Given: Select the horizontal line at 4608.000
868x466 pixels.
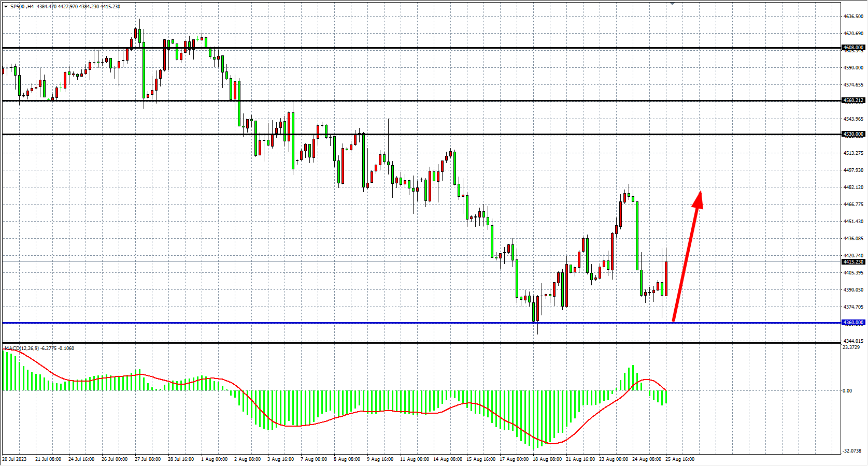Looking at the screenshot, I should click(363, 48).
